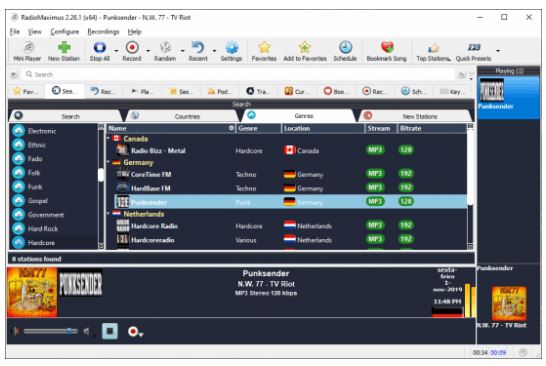Click the record button in player bar
This screenshot has width=546, height=366.
tap(133, 331)
